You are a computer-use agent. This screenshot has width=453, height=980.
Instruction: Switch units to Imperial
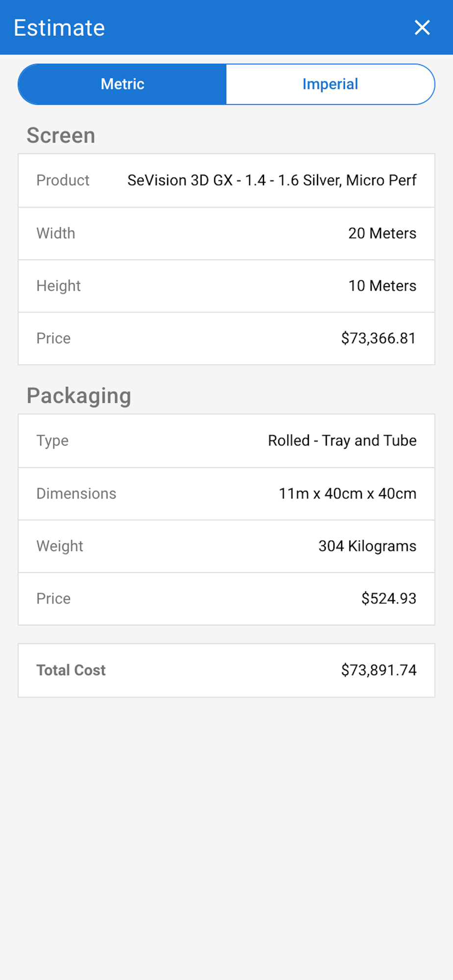coord(330,84)
